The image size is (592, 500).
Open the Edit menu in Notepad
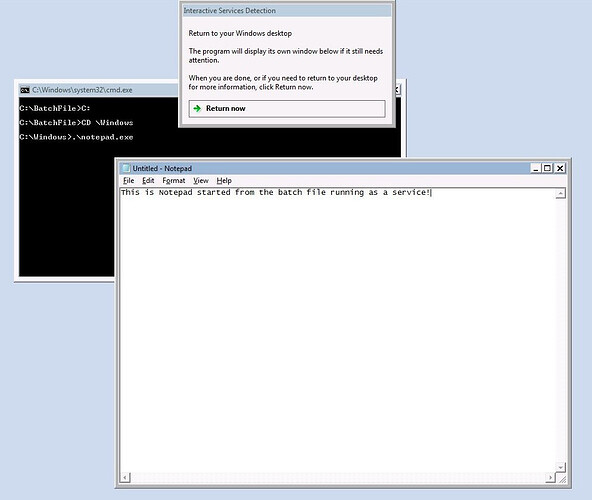tap(148, 181)
